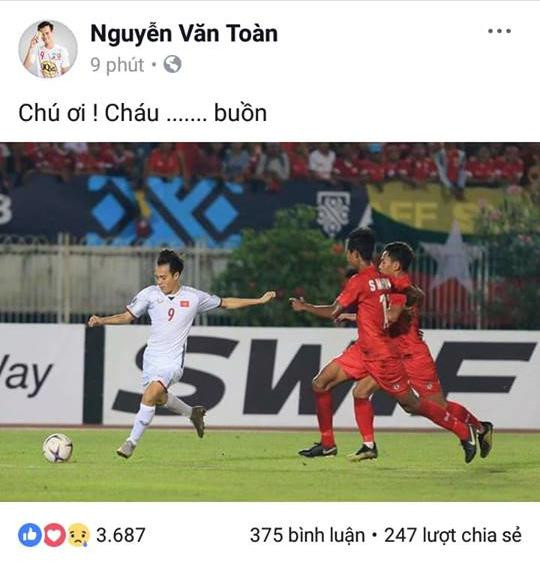Open the '9 phút' timestamp link

[117, 65]
